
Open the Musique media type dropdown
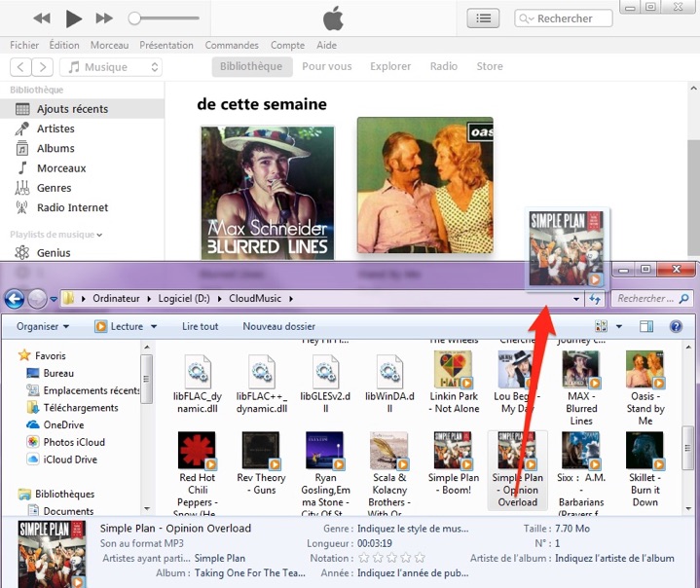111,67
